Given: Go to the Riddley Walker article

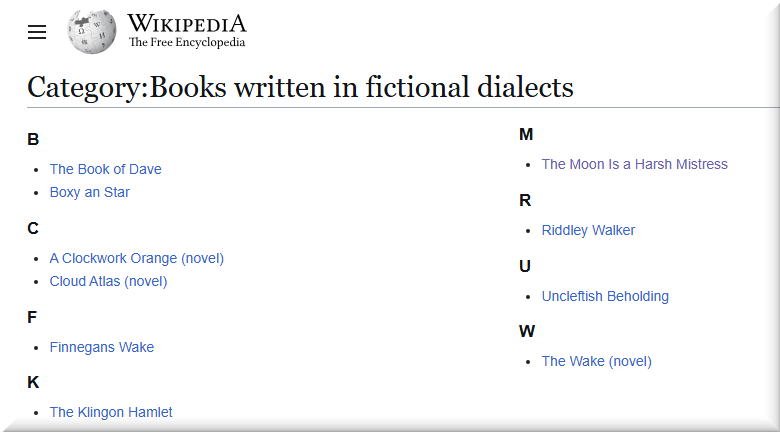Looking at the screenshot, I should click(588, 230).
